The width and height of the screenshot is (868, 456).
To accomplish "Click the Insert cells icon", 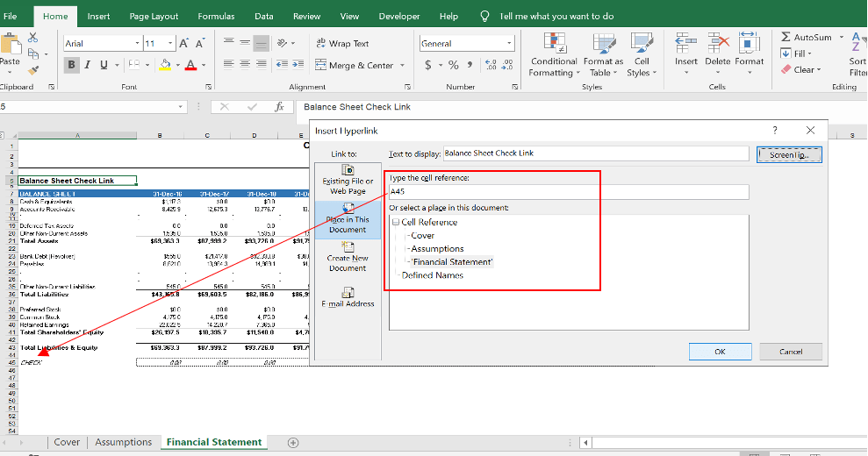I will tap(686, 44).
